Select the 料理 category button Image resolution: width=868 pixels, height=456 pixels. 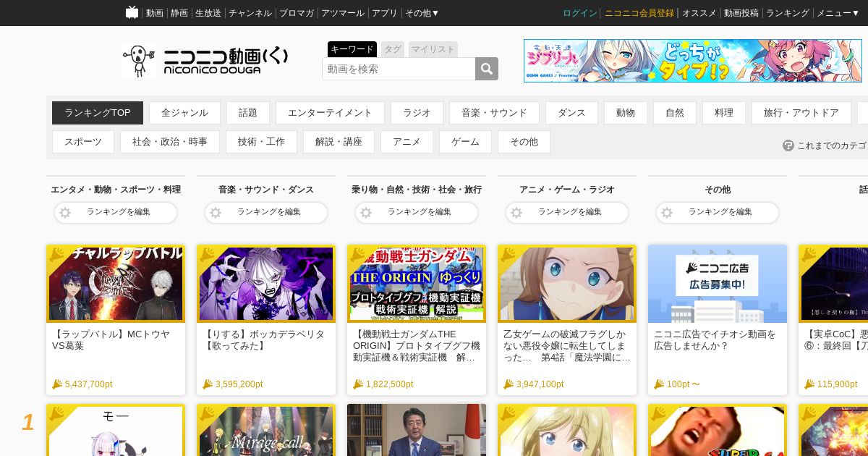pyautogui.click(x=724, y=113)
